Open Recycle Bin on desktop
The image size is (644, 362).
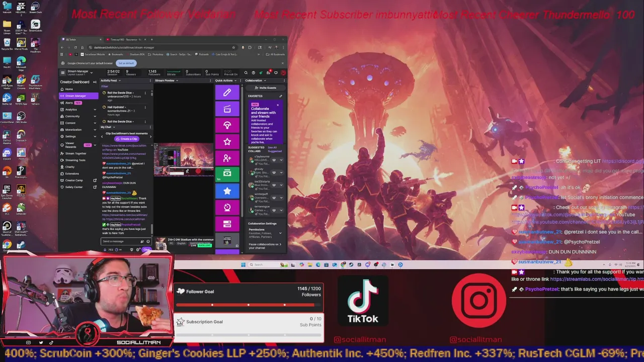7,44
